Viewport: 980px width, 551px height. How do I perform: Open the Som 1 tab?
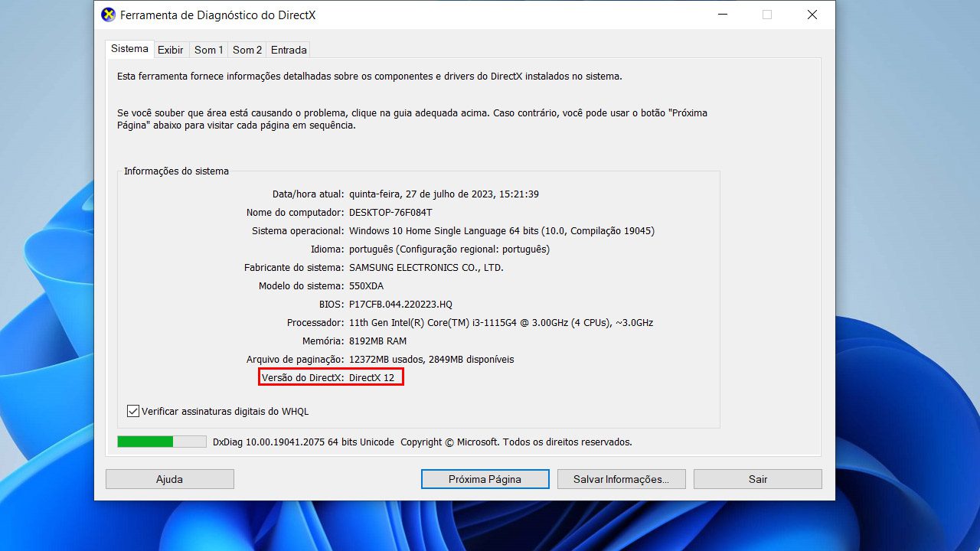point(209,50)
